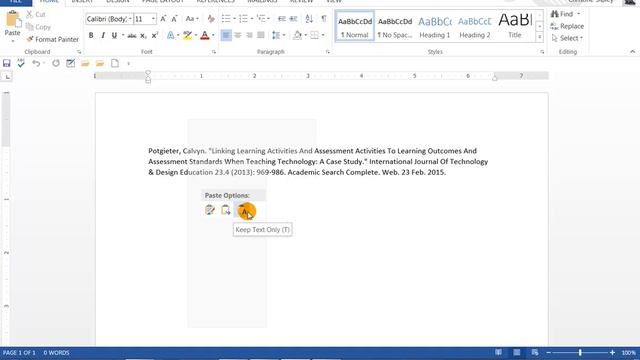Select Align Left paragraph alignment

click(226, 36)
